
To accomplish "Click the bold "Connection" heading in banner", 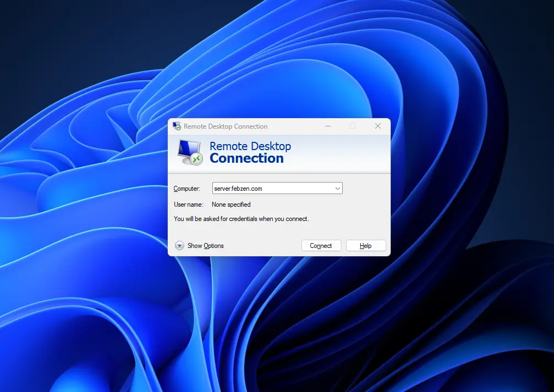I will tap(246, 158).
